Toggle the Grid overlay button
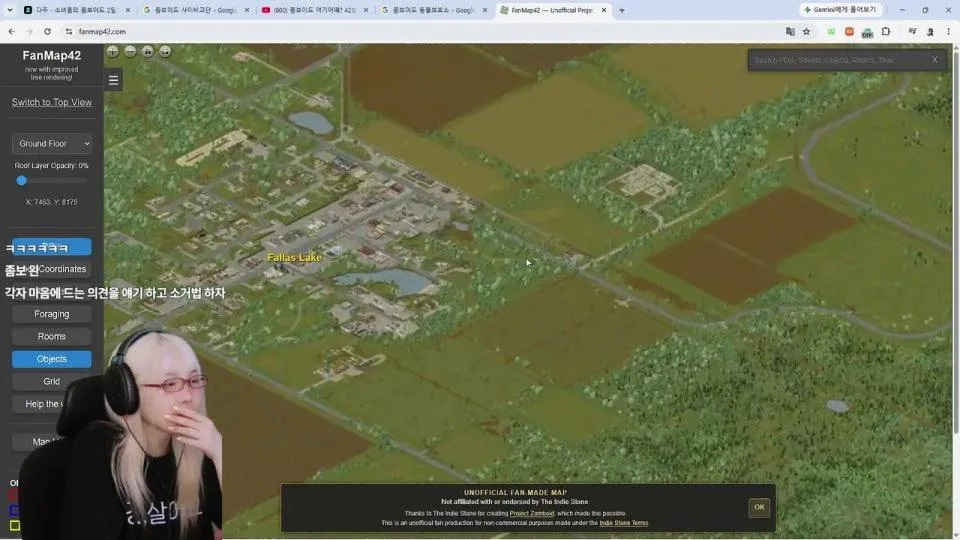The height and width of the screenshot is (540, 960). pos(51,381)
